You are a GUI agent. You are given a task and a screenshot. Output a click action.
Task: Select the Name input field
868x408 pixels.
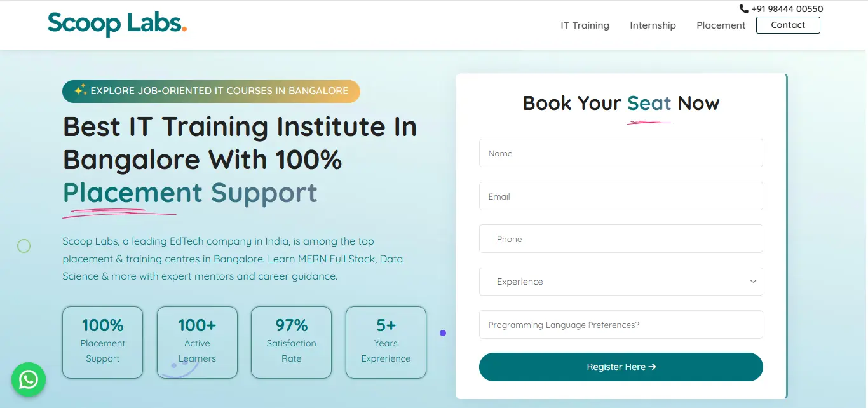620,153
